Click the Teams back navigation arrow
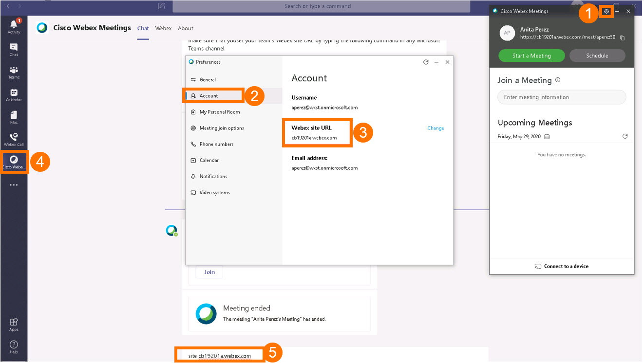 tap(8, 6)
